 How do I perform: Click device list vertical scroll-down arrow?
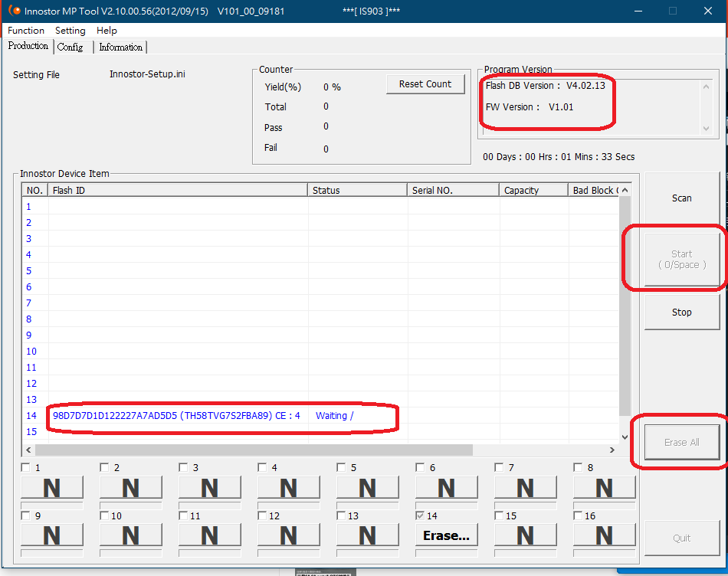pos(625,437)
